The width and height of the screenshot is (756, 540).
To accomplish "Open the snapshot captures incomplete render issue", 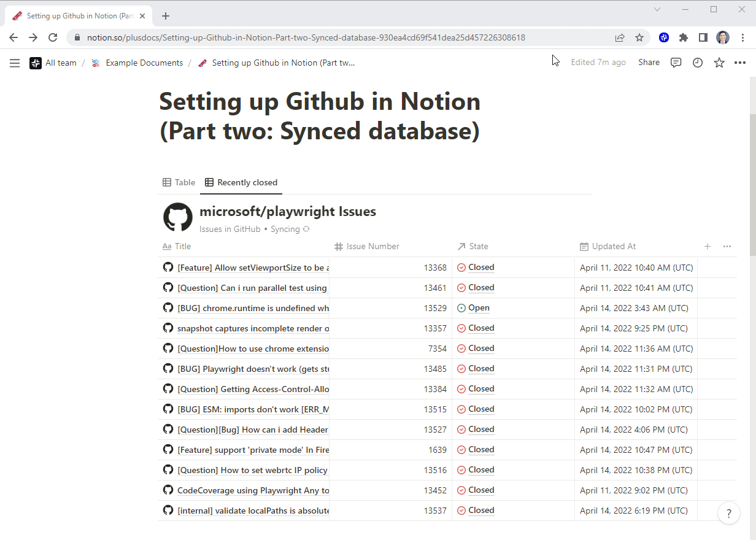I will pyautogui.click(x=253, y=328).
